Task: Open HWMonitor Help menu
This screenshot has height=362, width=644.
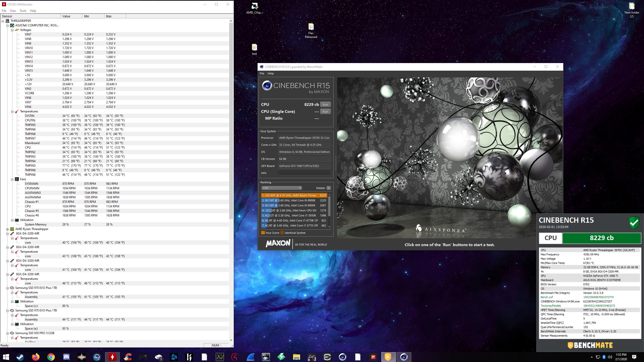Action: [x=33, y=11]
